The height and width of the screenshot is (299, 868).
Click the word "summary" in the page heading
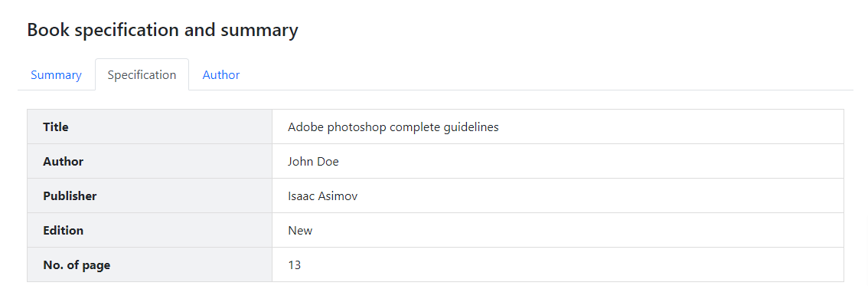coord(259,30)
